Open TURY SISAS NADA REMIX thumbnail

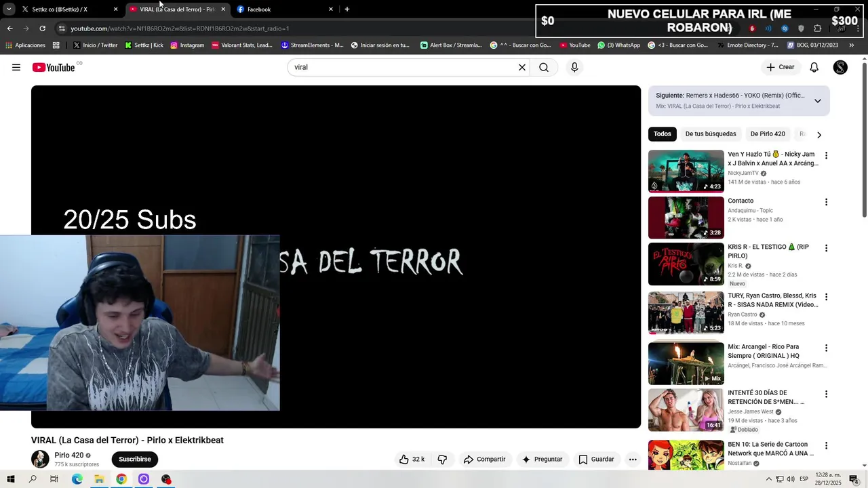(686, 313)
